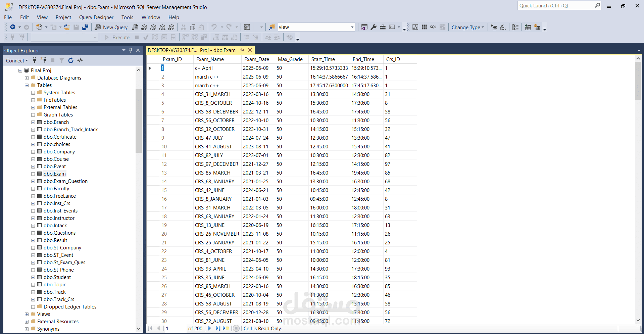The image size is (644, 334).
Task: Open the Properties wrench icon
Action: (x=374, y=27)
